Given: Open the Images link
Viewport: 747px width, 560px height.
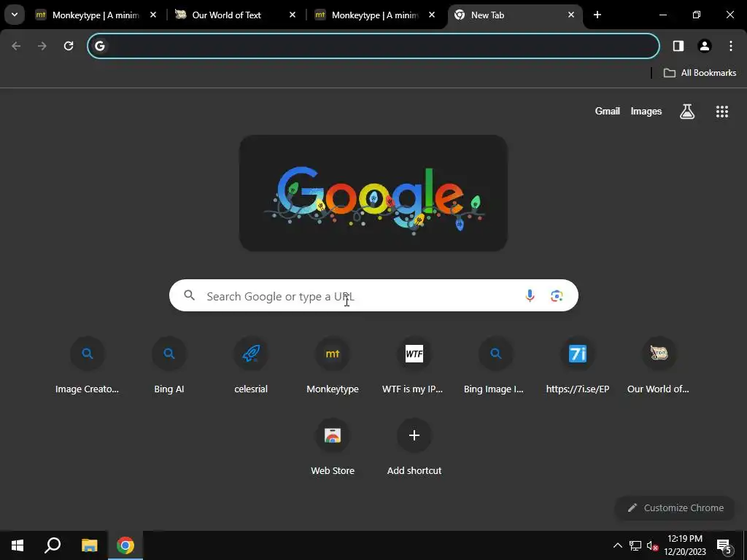Looking at the screenshot, I should [646, 111].
